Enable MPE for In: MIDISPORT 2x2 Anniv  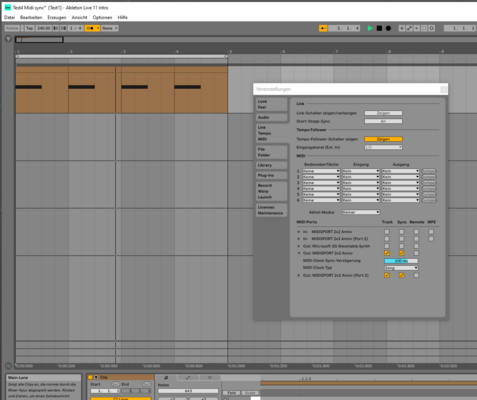[431, 232]
